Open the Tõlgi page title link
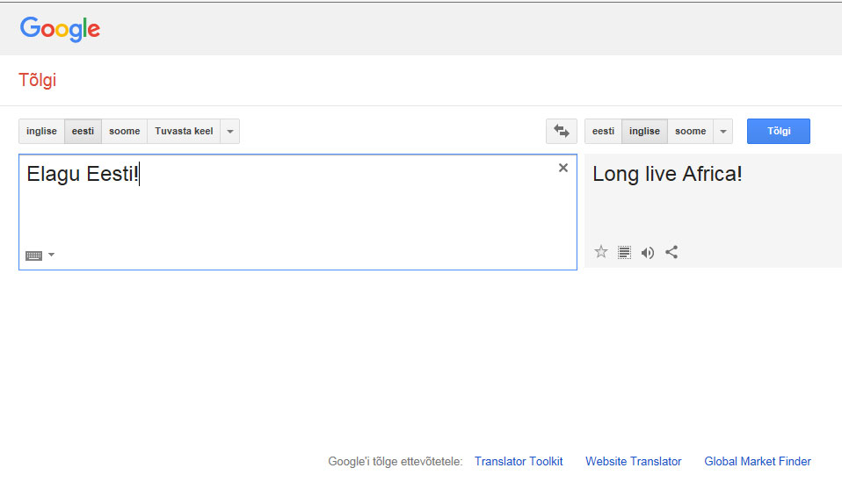This screenshot has width=842, height=504. [x=38, y=80]
